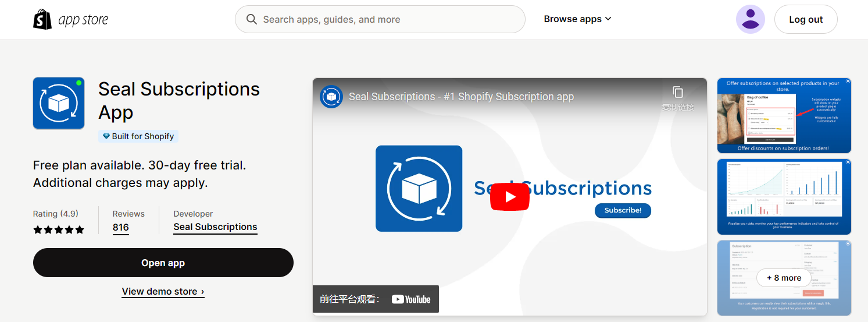
Task: Click the five-star rating row
Action: (x=59, y=229)
